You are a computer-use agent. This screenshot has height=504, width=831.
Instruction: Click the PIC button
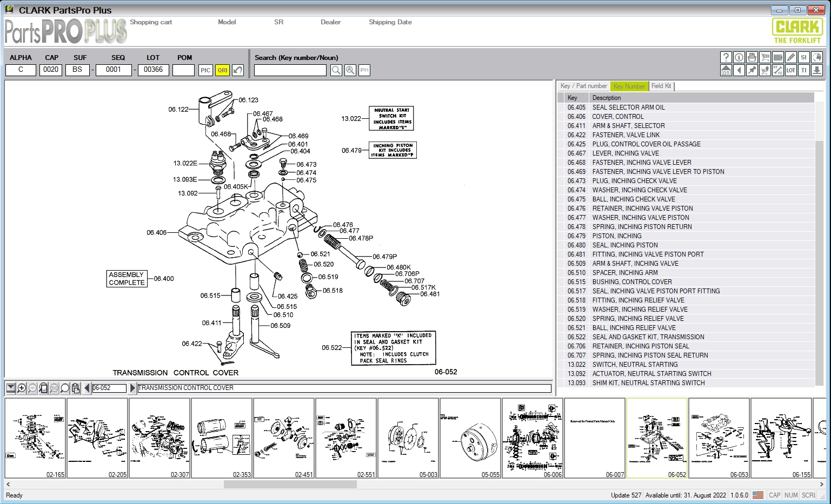205,70
